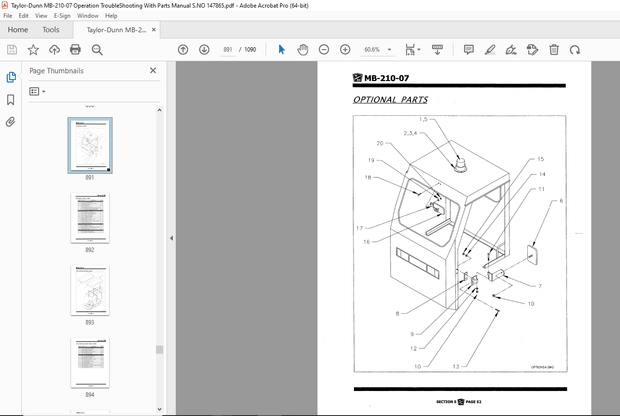The image size is (620, 416).
Task: Open the find text magnifier
Action: (x=97, y=49)
